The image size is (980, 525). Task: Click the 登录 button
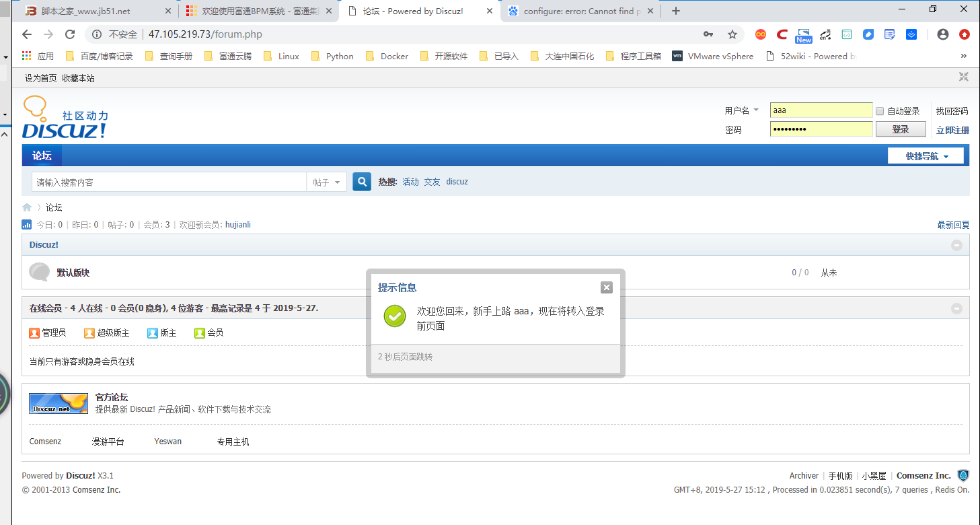[901, 129]
